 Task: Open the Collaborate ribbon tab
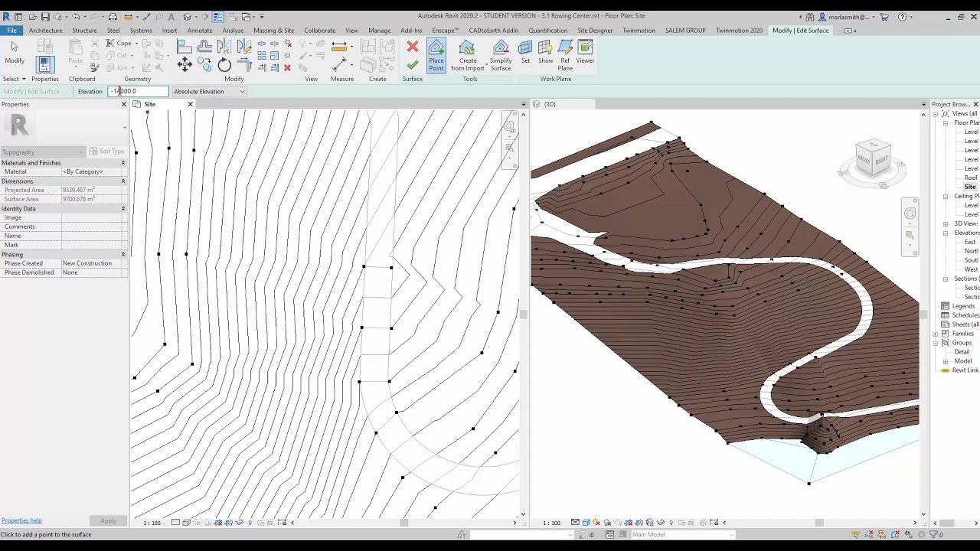[x=319, y=31]
